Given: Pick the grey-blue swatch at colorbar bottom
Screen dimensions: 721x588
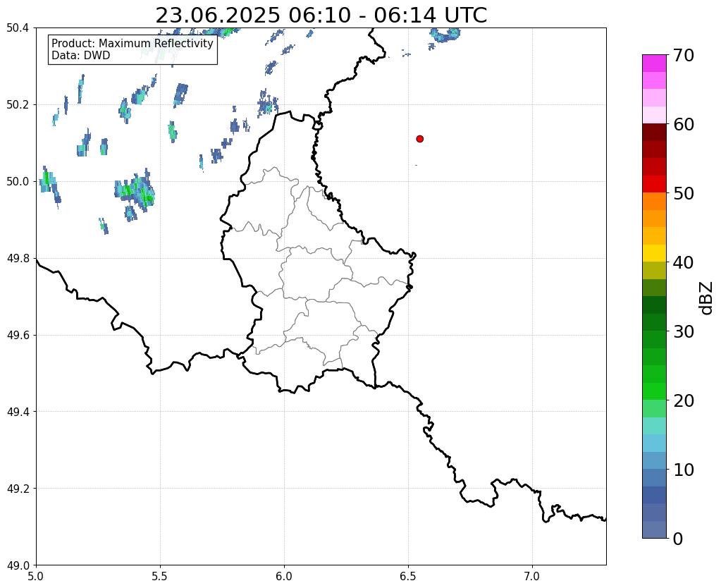Looking at the screenshot, I should pyautogui.click(x=654, y=529).
